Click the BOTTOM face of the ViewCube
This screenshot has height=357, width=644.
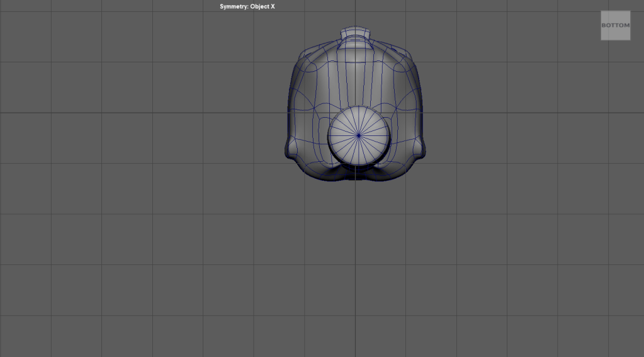615,25
